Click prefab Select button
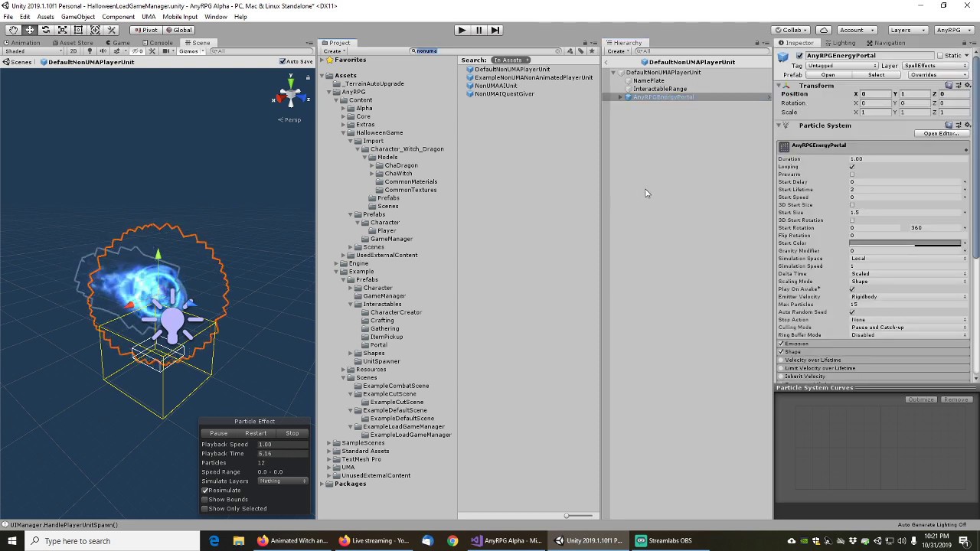 (x=876, y=75)
